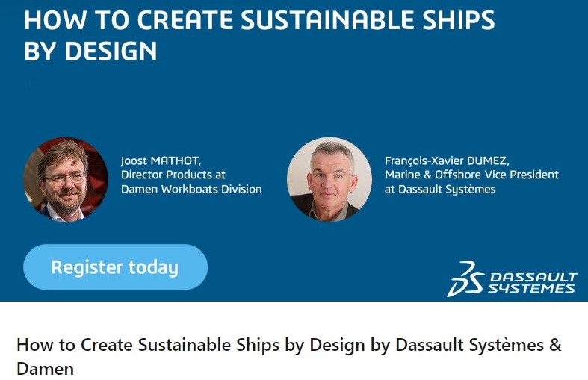The height and width of the screenshot is (380, 588).
Task: Click the BY DESIGN headline line
Action: 90,51
